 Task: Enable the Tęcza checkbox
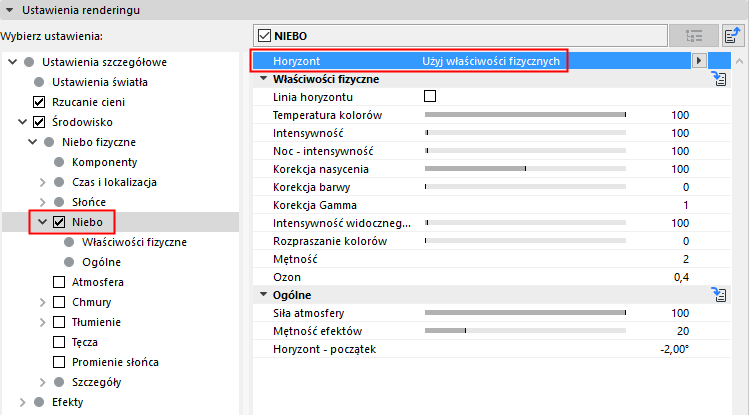59,342
